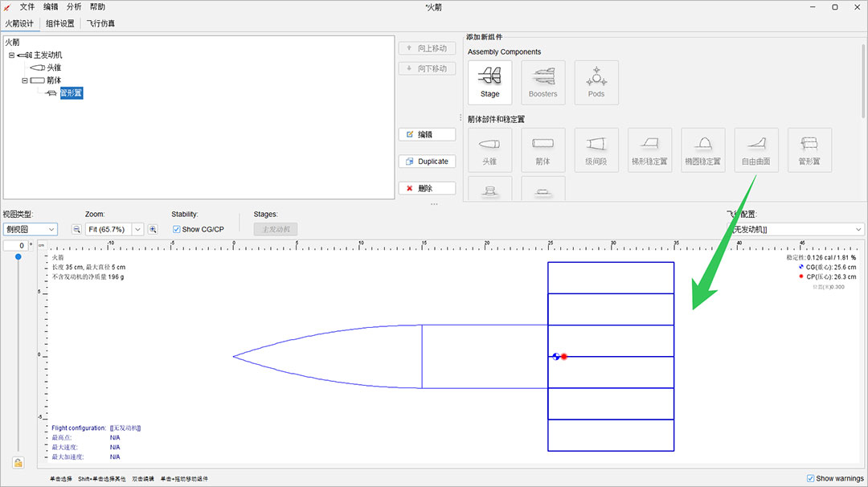Viewport: 868px width, 487px height.
Task: Add an 椭圆稳定翼 elliptical fin set
Action: (702, 150)
